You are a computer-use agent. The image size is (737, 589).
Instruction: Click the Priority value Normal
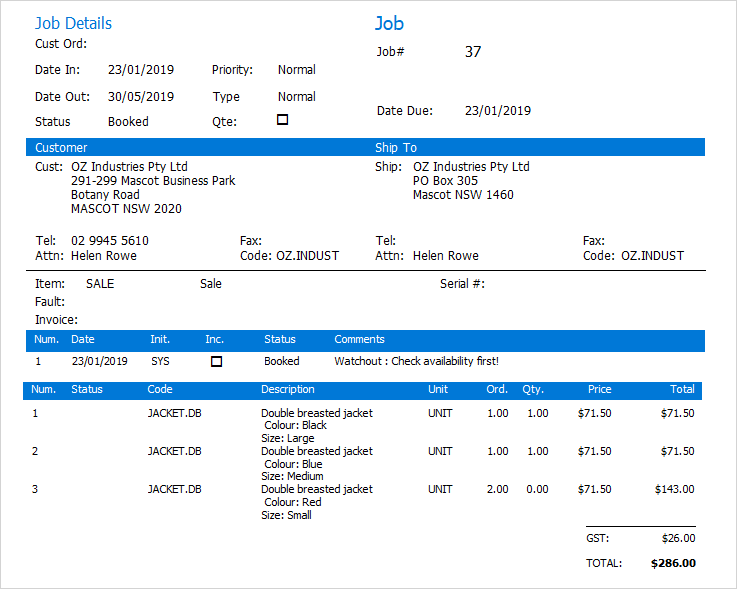(297, 70)
